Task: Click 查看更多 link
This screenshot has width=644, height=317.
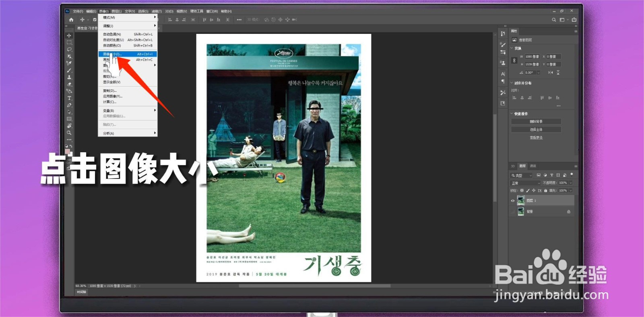Action: coord(536,138)
